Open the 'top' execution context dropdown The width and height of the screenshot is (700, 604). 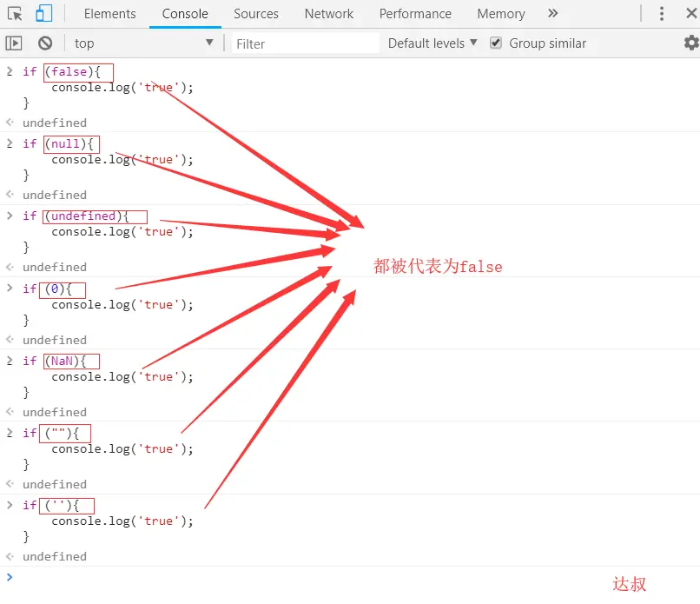(144, 43)
